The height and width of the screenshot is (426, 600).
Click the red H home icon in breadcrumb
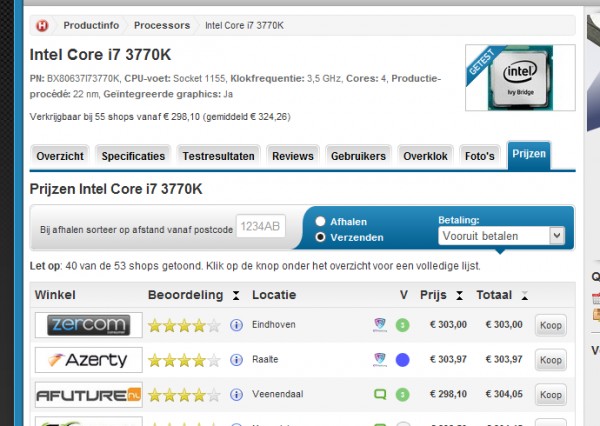pos(42,26)
